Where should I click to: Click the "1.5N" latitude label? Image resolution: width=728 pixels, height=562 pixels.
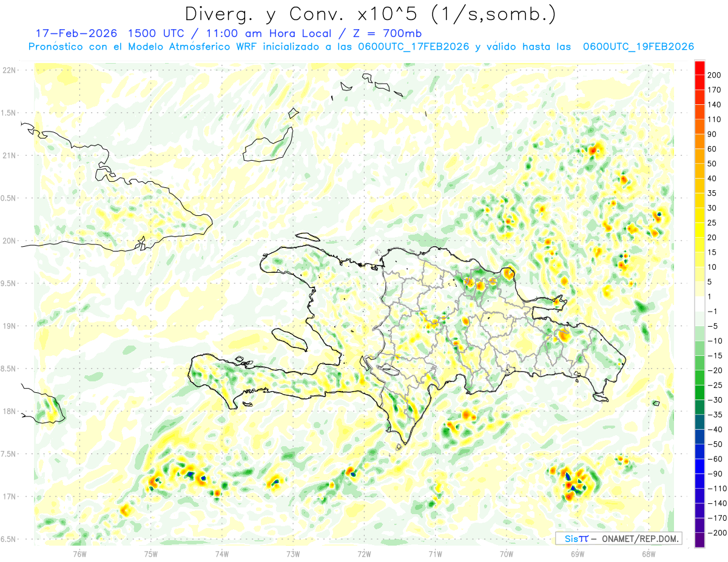click(x=9, y=113)
